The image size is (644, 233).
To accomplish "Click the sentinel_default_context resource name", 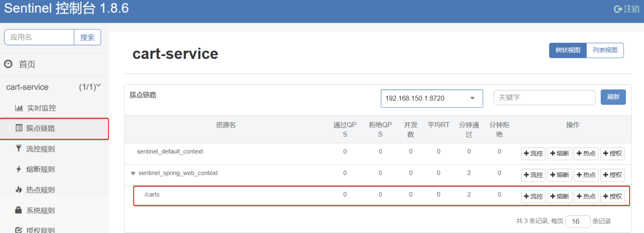I will (170, 152).
